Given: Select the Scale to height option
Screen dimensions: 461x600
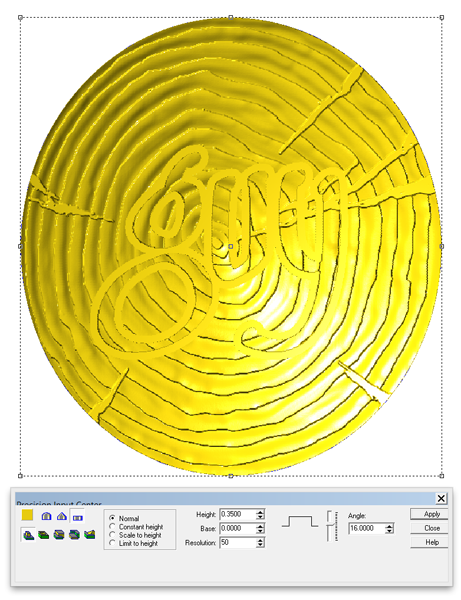Looking at the screenshot, I should coord(135,535).
